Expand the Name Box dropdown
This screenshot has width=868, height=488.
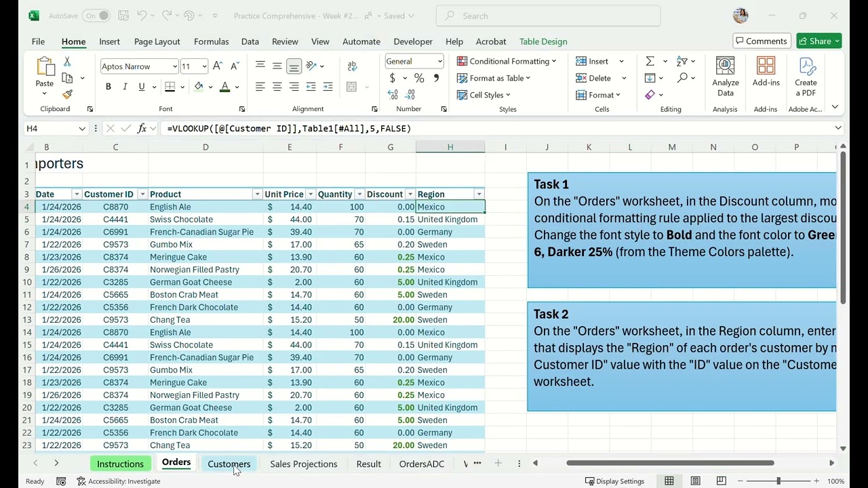click(82, 128)
